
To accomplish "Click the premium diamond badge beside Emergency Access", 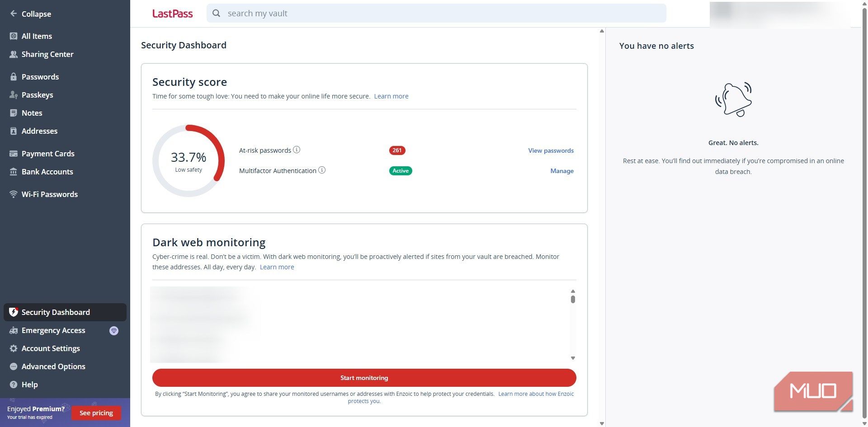I will pos(114,331).
